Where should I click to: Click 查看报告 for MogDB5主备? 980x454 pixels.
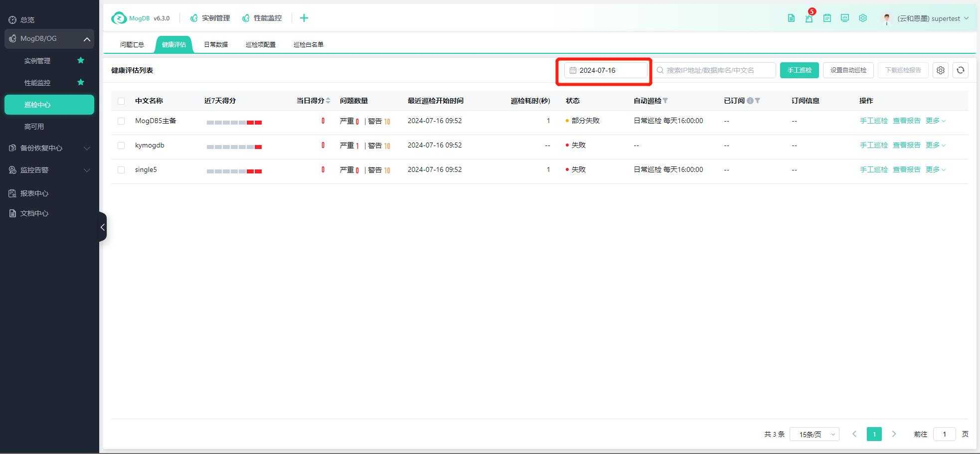coord(907,121)
